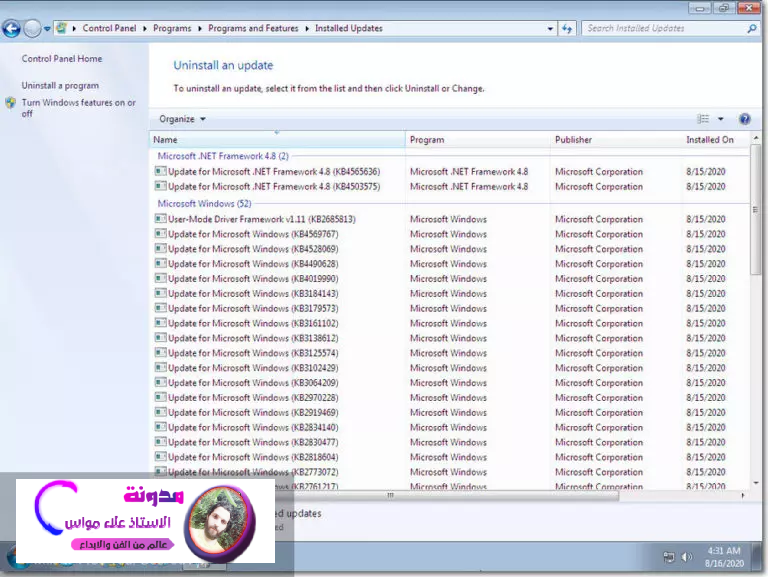
Task: Open the volume speaker icon in tray
Action: pos(687,557)
